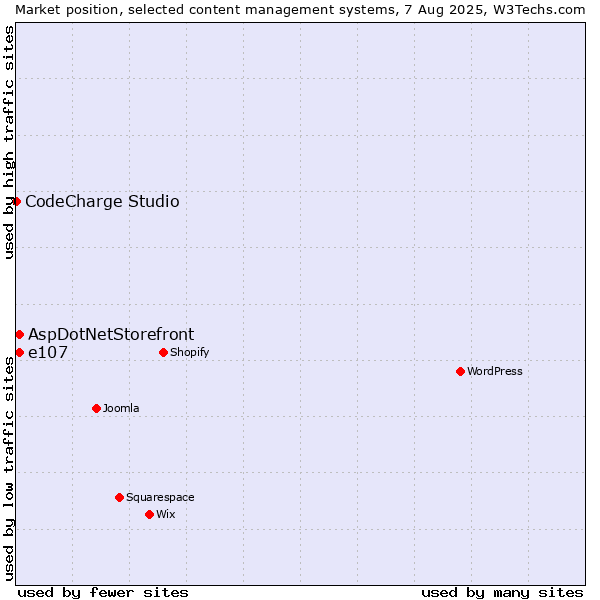The image size is (600, 600).
Task: Click the e107 red data point
Action: 20,352
